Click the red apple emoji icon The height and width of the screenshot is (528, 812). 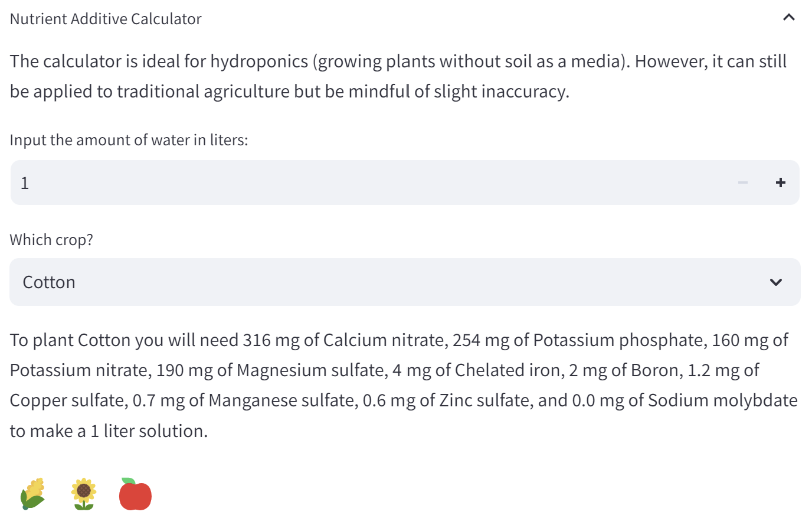tap(135, 494)
